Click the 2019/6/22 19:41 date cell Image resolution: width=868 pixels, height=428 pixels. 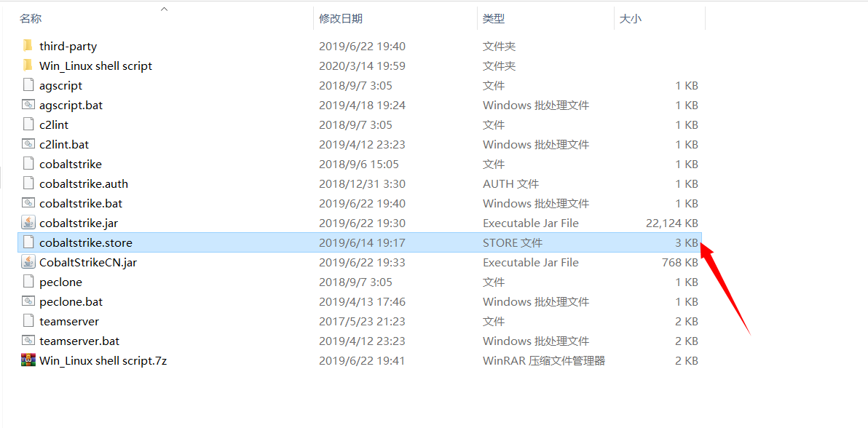(x=362, y=361)
